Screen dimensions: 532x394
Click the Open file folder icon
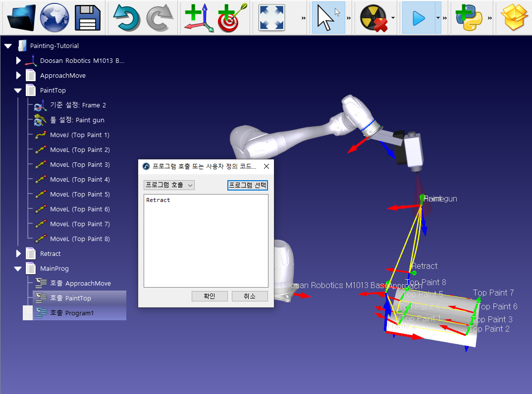click(x=21, y=18)
